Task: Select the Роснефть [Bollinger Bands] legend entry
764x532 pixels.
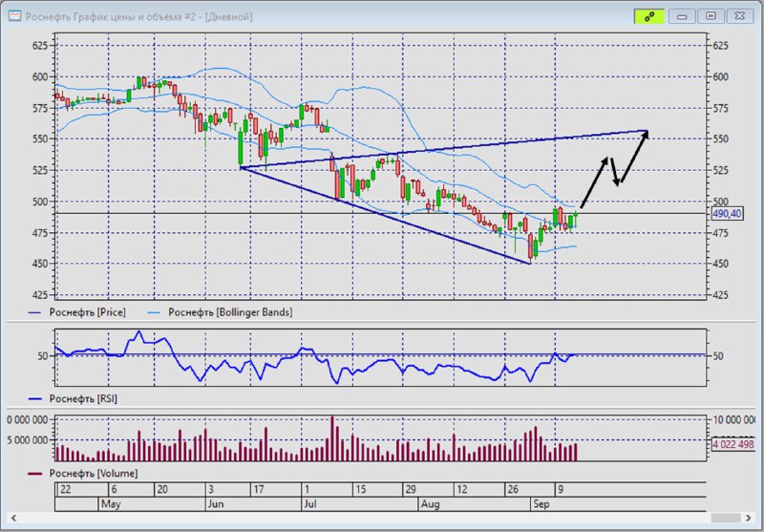Action: click(x=220, y=312)
